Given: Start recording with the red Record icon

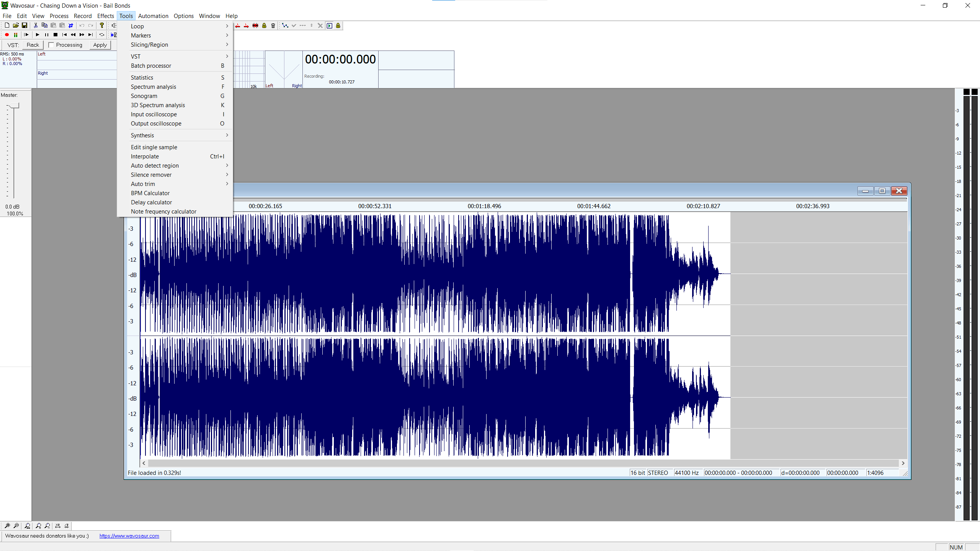Looking at the screenshot, I should click(x=7, y=34).
